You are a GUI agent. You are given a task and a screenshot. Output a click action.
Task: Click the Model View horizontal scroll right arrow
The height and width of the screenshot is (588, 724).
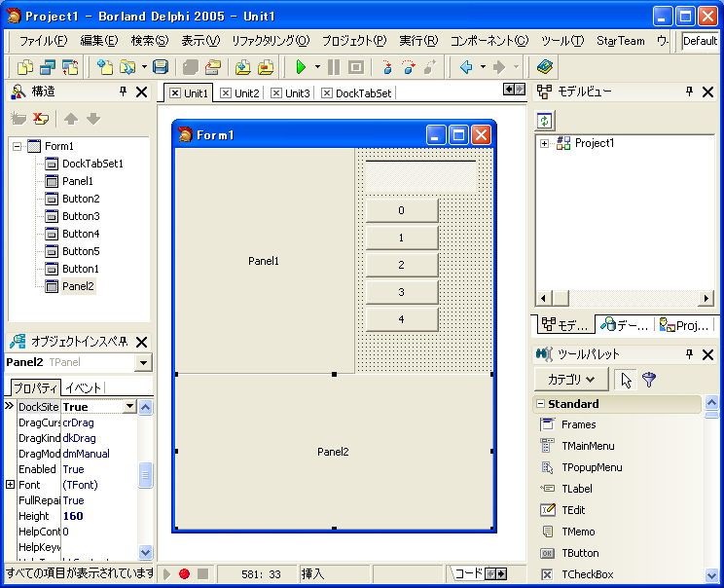click(706, 299)
